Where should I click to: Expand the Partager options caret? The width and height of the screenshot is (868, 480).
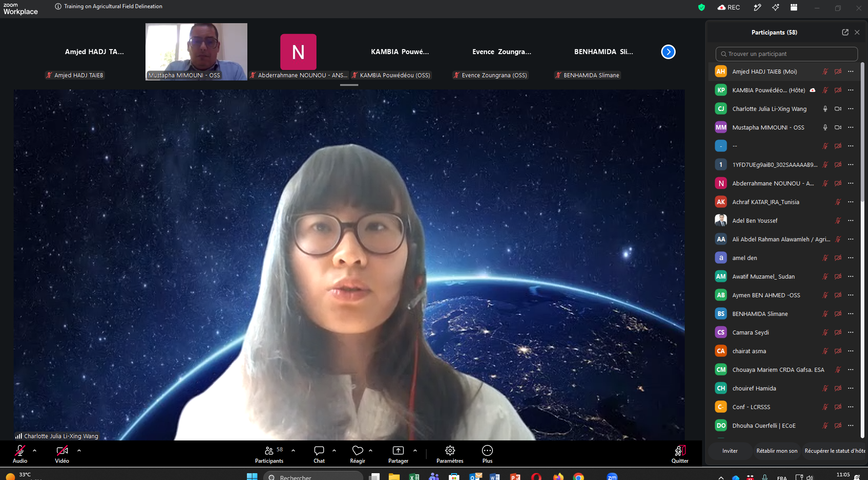tap(415, 450)
